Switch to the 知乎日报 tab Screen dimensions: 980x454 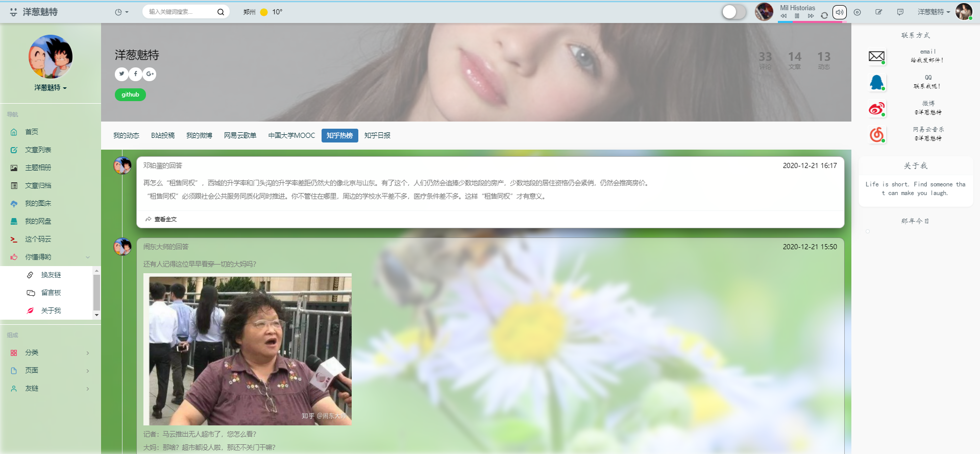pos(377,135)
